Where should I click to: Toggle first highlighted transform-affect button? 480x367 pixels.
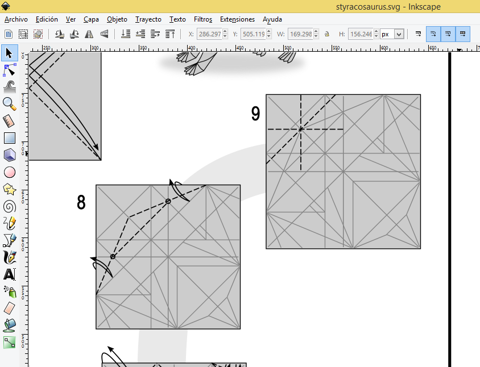click(x=433, y=34)
